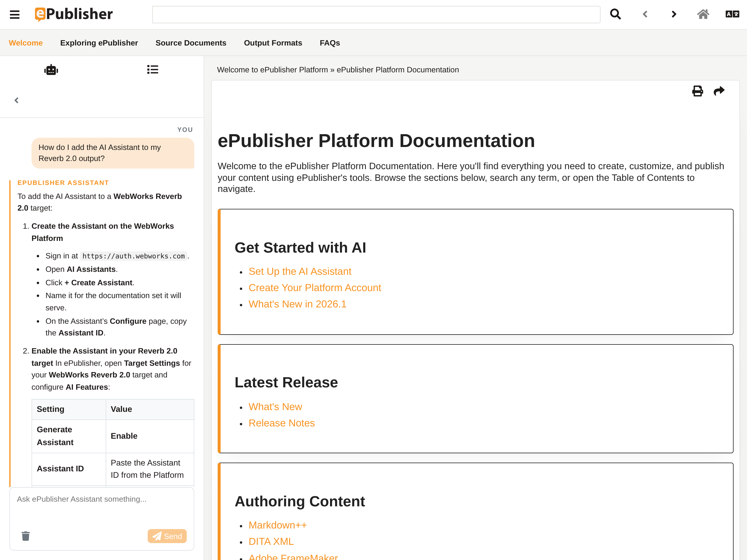Open Set Up the AI Assistant link
Image resolution: width=747 pixels, height=560 pixels.
click(300, 271)
